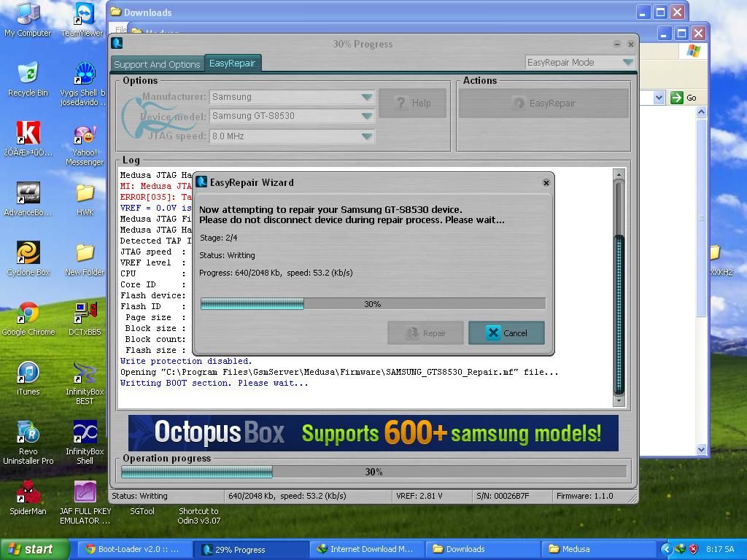Click Log scrollbar down arrow

619,401
